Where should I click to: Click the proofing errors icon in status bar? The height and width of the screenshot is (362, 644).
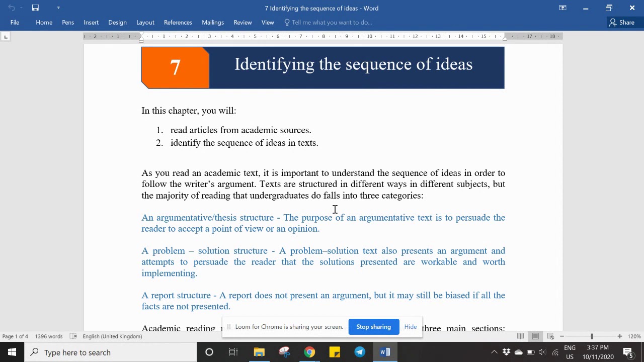(73, 336)
